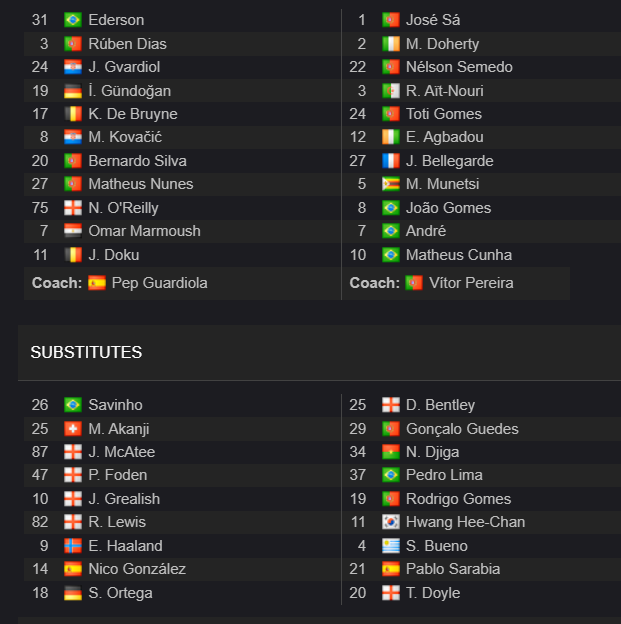
Task: Click the Switzerland flag beside M. Akanji
Action: click(73, 429)
